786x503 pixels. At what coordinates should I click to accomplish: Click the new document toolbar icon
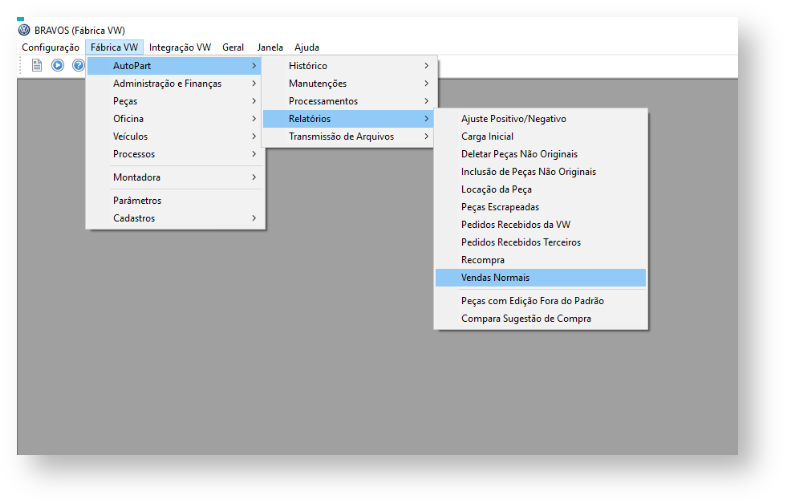[x=37, y=65]
